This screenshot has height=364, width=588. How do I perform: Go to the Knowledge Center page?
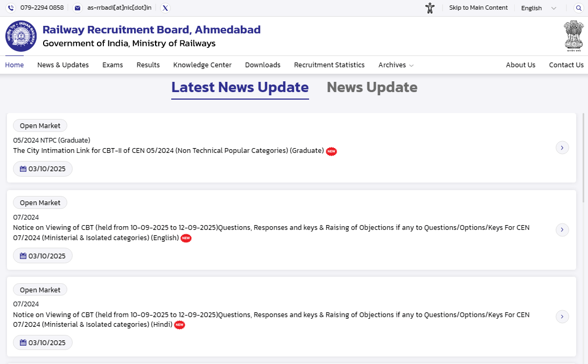point(202,65)
